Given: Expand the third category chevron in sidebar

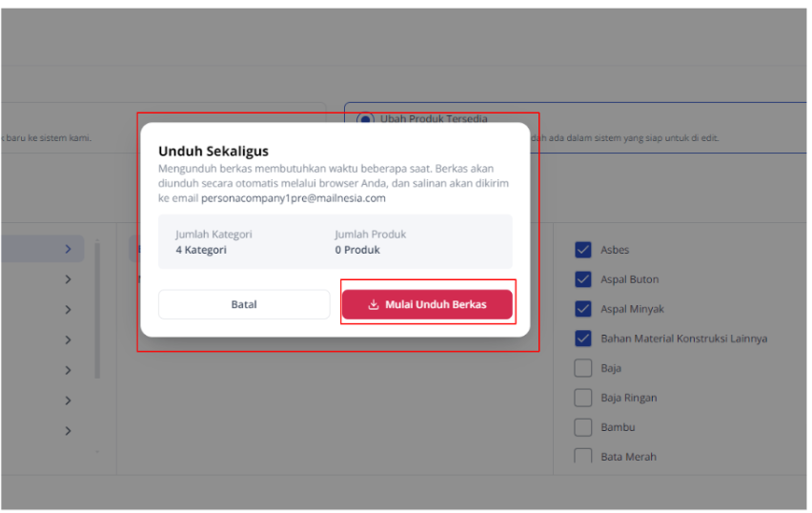Looking at the screenshot, I should pos(68,310).
